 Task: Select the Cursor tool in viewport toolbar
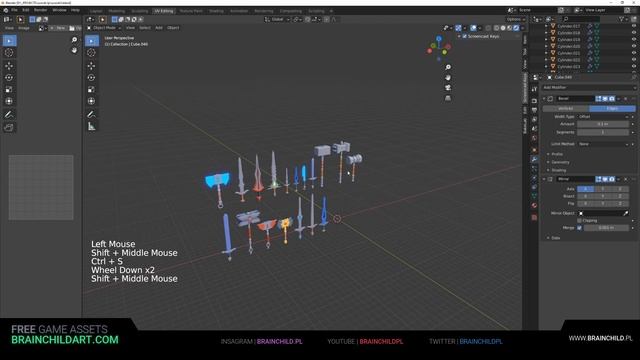[91, 53]
